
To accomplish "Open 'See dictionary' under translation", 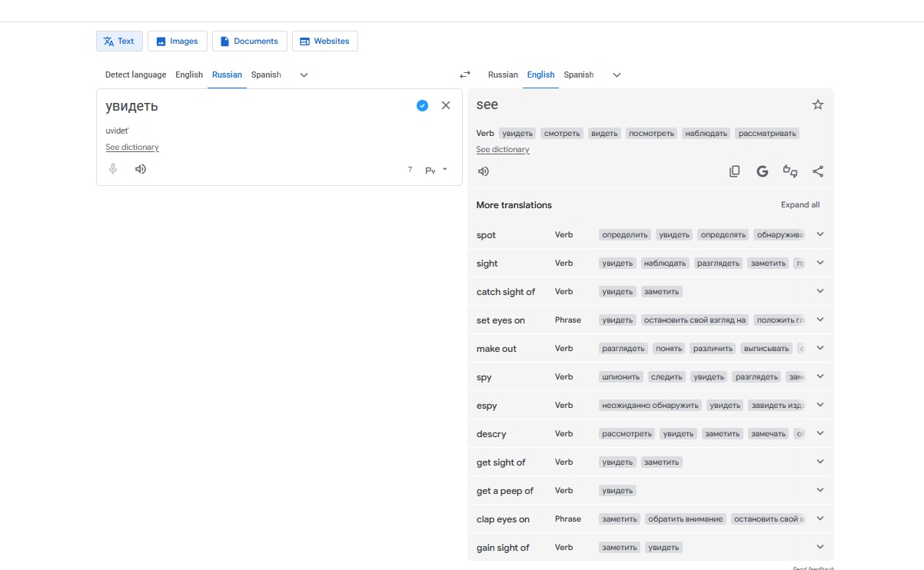I will pos(503,149).
